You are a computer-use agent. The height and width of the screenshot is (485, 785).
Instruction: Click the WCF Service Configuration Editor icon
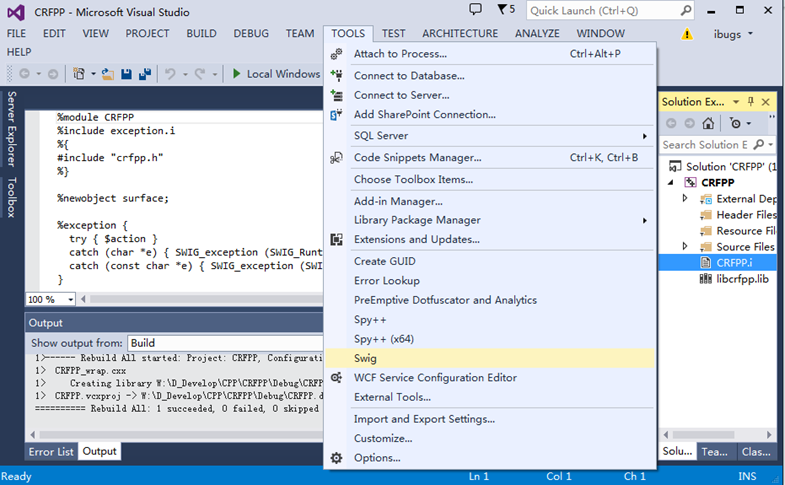tap(336, 378)
